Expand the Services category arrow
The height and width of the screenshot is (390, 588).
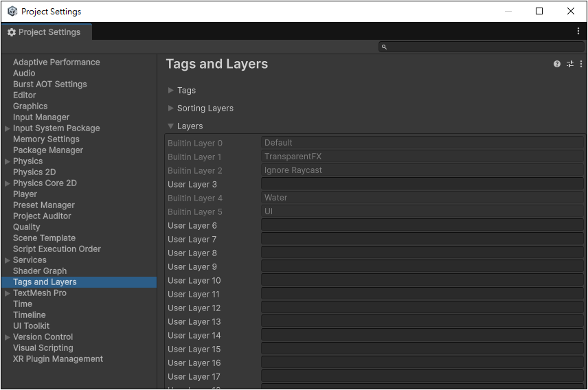[x=7, y=260]
